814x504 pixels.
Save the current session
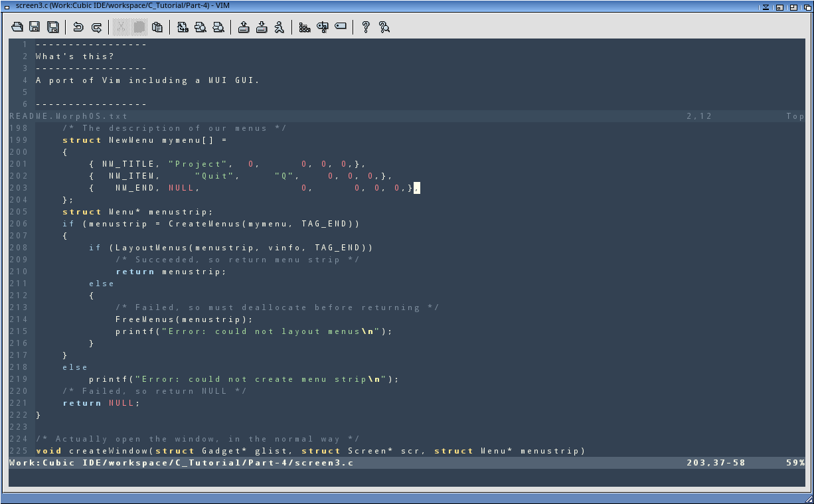pyautogui.click(x=262, y=27)
